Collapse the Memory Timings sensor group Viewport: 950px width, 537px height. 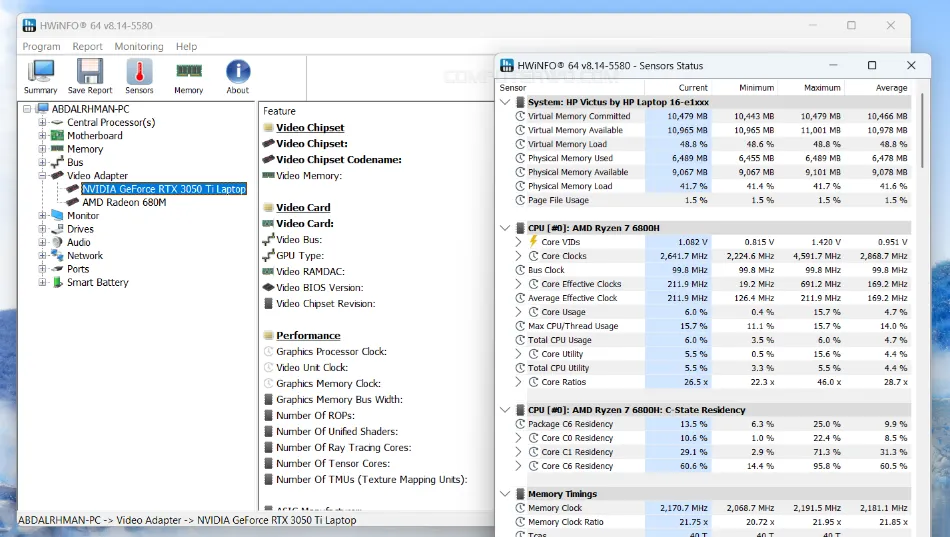505,494
